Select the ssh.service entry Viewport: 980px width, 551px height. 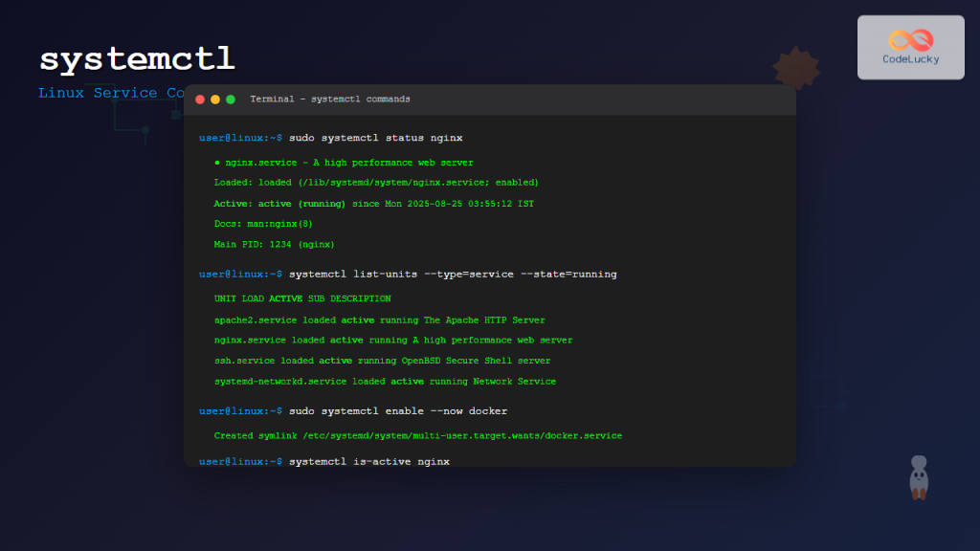[383, 360]
